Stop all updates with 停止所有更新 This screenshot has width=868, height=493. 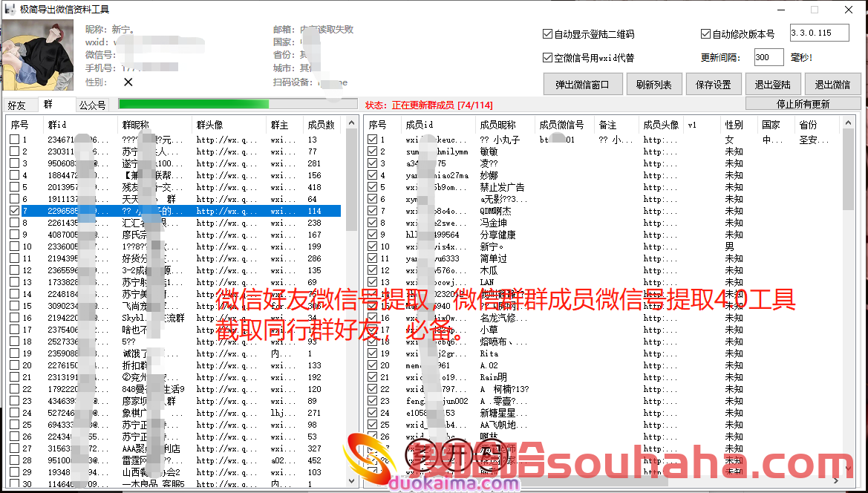click(803, 104)
